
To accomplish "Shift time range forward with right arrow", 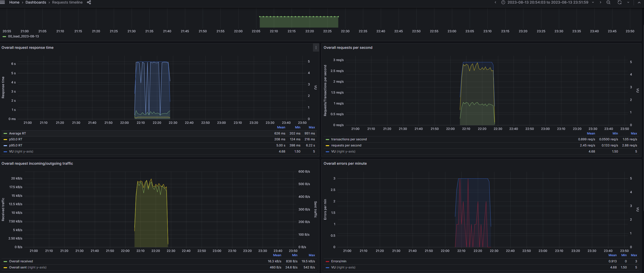I will (600, 2).
